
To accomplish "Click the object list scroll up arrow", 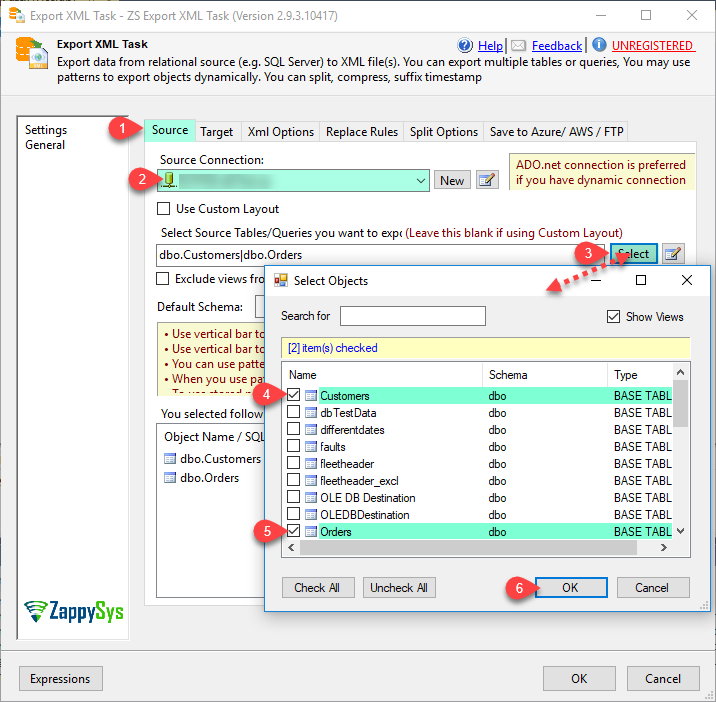I will [x=681, y=372].
